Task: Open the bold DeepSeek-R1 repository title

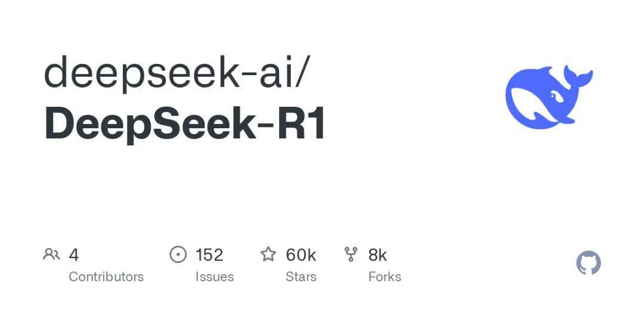Action: (x=185, y=122)
